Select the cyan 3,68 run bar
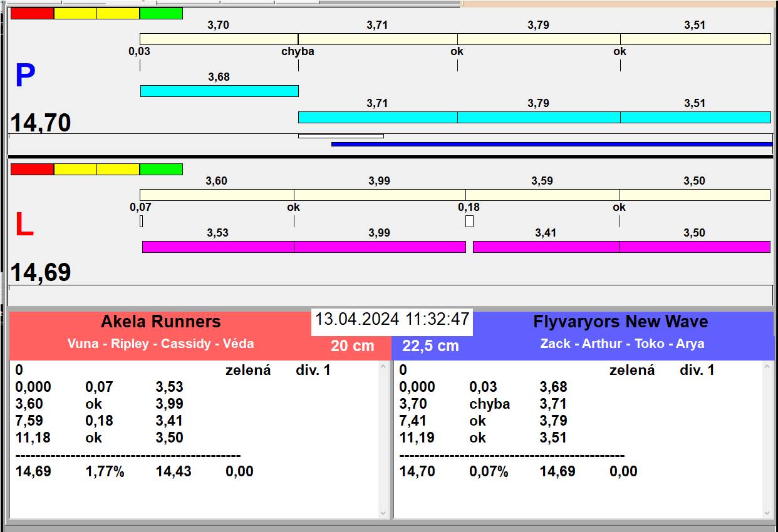Screen dimensions: 778x532 (x=219, y=91)
